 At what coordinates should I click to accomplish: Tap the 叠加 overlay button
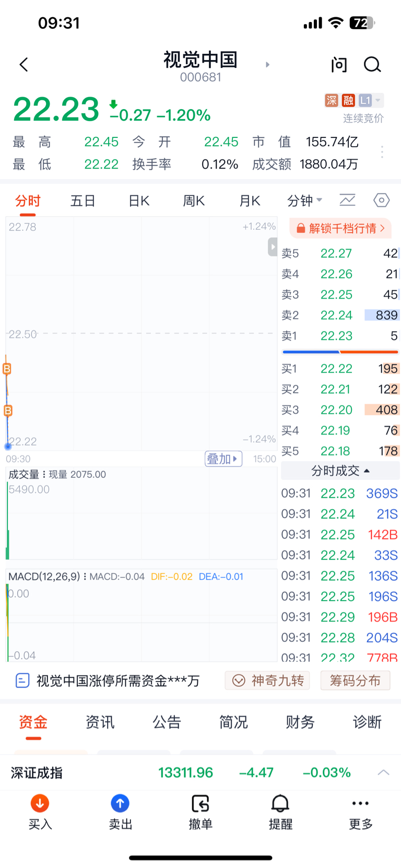223,459
